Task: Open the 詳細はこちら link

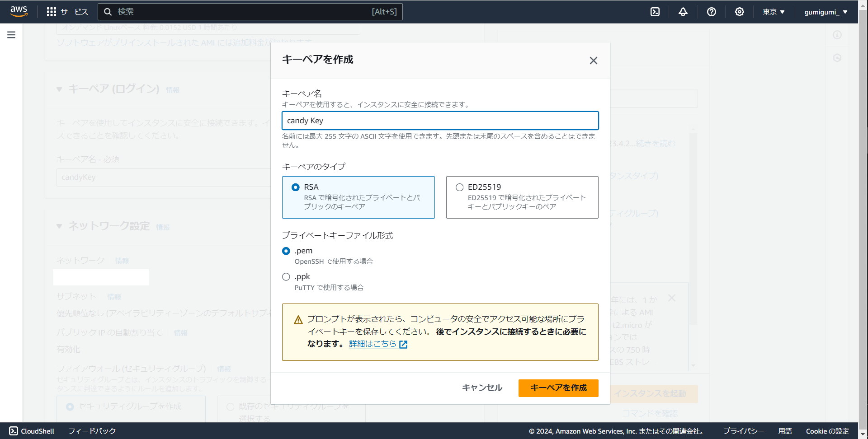Action: 373,344
